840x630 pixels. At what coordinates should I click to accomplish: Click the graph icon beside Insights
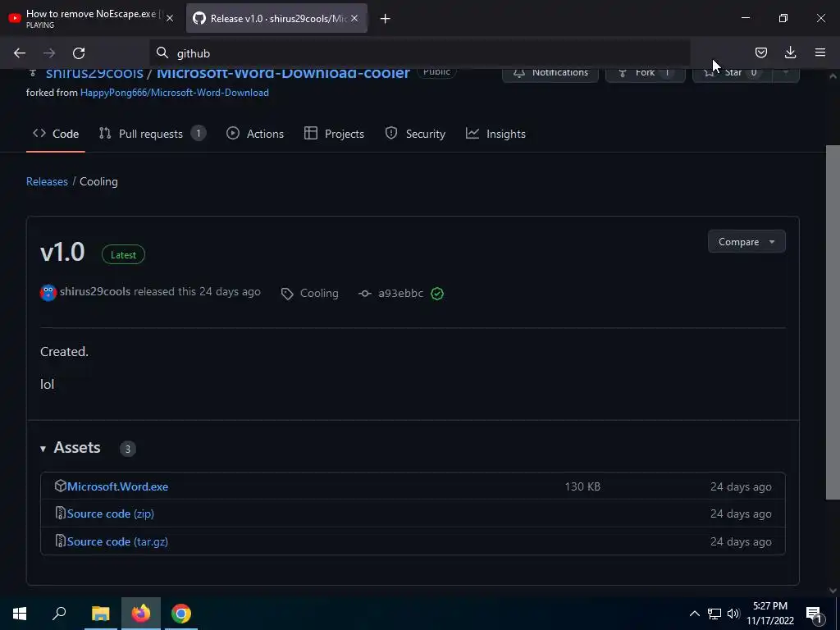click(472, 134)
